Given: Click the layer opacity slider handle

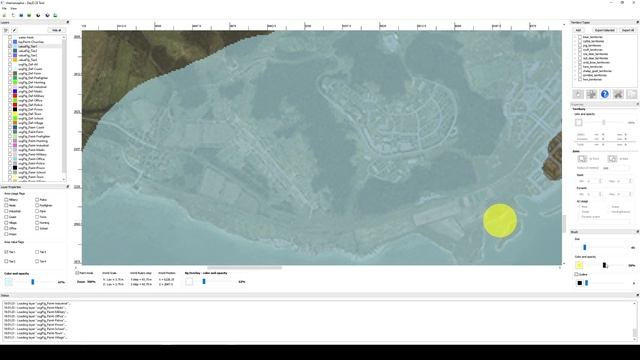Looking at the screenshot, I should pyautogui.click(x=33, y=282).
